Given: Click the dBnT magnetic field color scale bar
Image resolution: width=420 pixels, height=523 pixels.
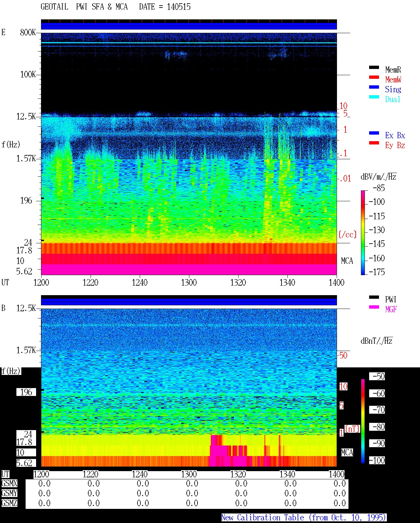Looking at the screenshot, I should click(x=363, y=421).
